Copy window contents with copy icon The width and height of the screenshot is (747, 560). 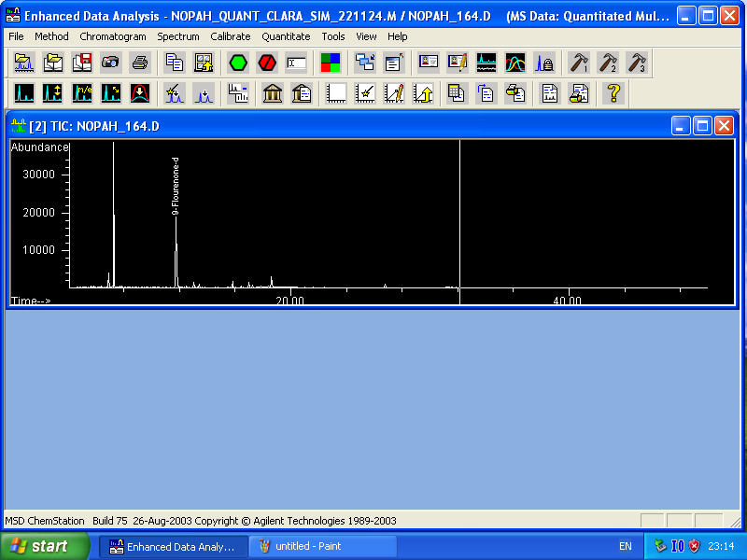click(x=174, y=63)
